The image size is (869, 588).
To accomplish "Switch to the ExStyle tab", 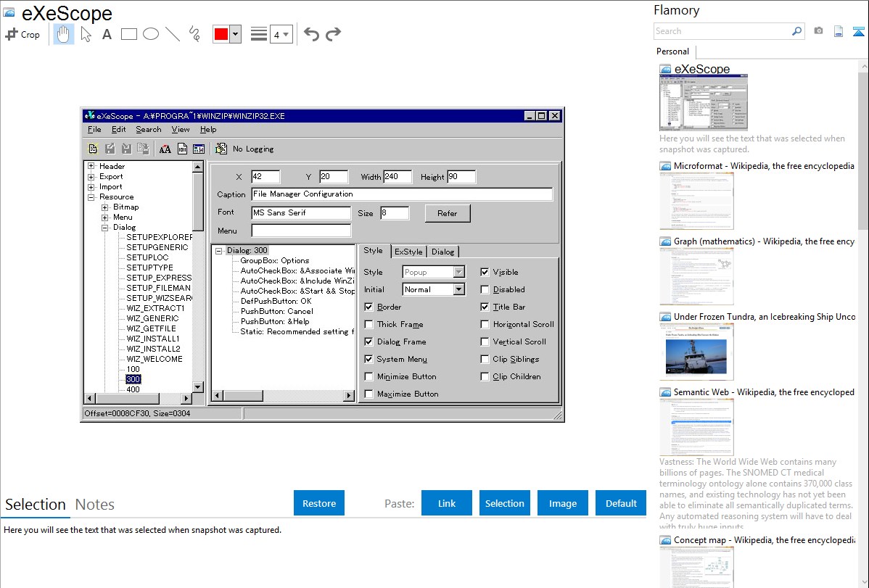I will tap(408, 252).
